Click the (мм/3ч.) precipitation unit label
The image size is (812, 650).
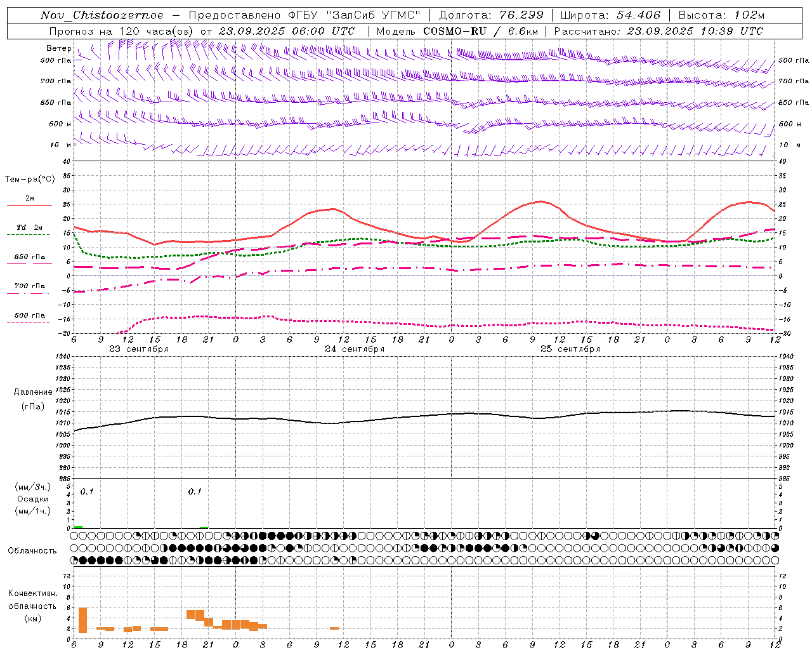point(32,487)
